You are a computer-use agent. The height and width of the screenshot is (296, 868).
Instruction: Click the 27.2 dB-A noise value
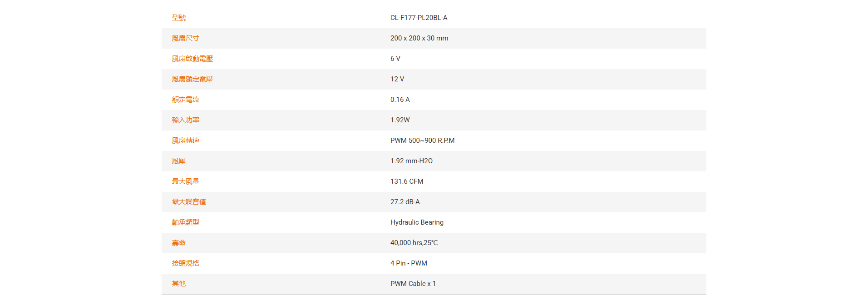(x=405, y=202)
